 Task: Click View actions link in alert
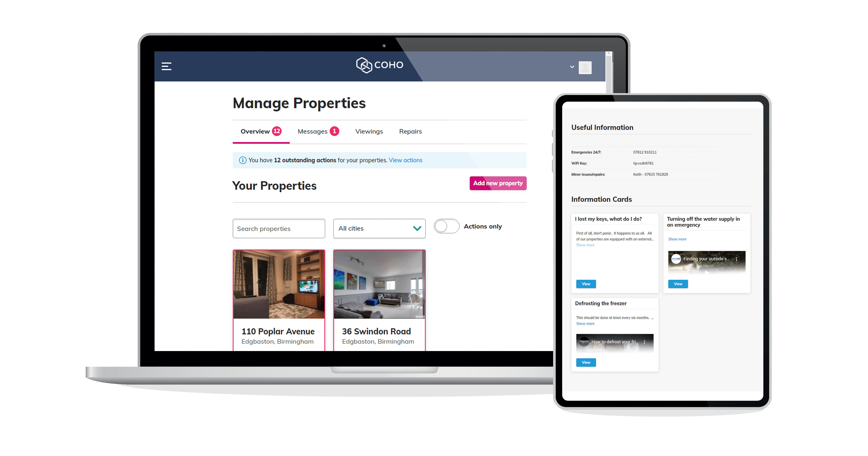405,160
